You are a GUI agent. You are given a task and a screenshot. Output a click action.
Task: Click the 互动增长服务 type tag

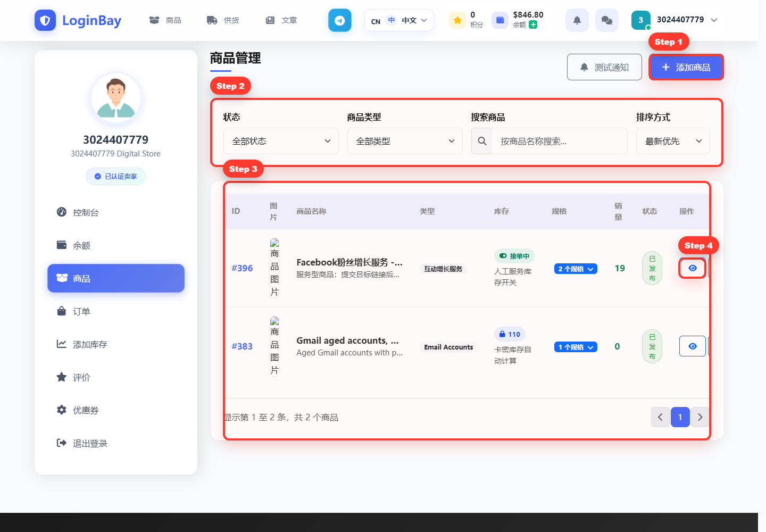(443, 269)
